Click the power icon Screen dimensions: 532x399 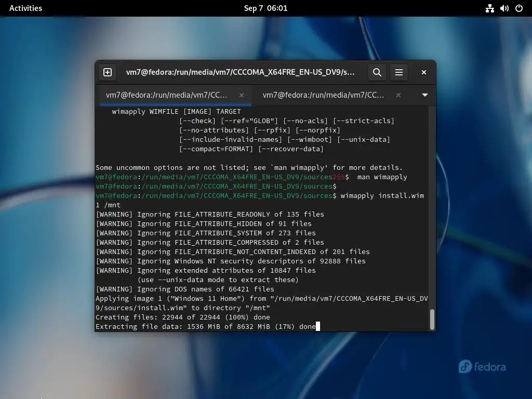coord(519,8)
